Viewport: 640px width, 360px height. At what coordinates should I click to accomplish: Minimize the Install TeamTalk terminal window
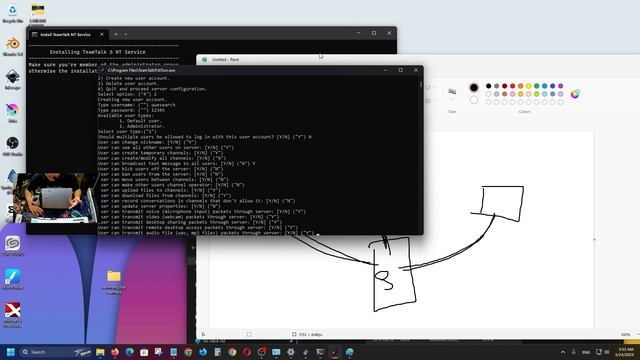[x=358, y=33]
